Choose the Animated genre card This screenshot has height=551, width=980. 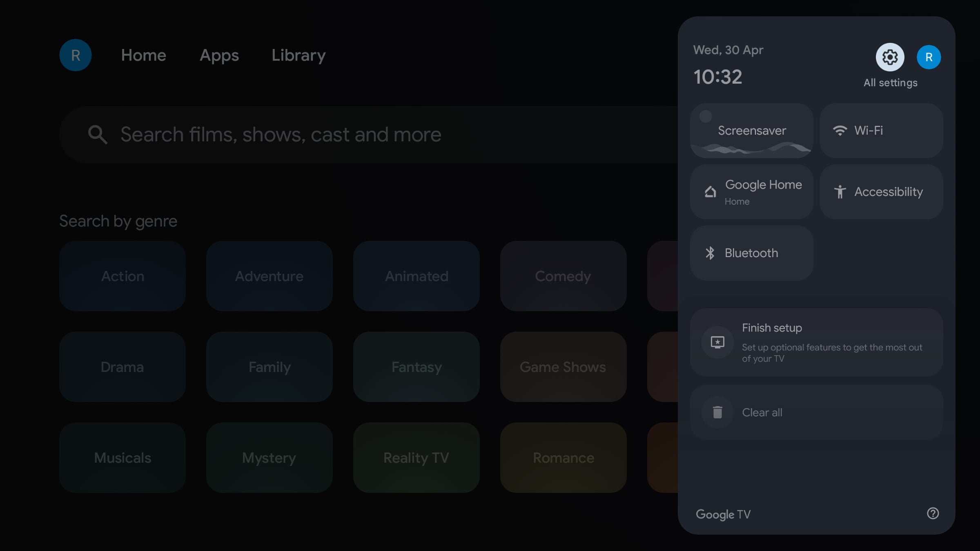(x=416, y=276)
